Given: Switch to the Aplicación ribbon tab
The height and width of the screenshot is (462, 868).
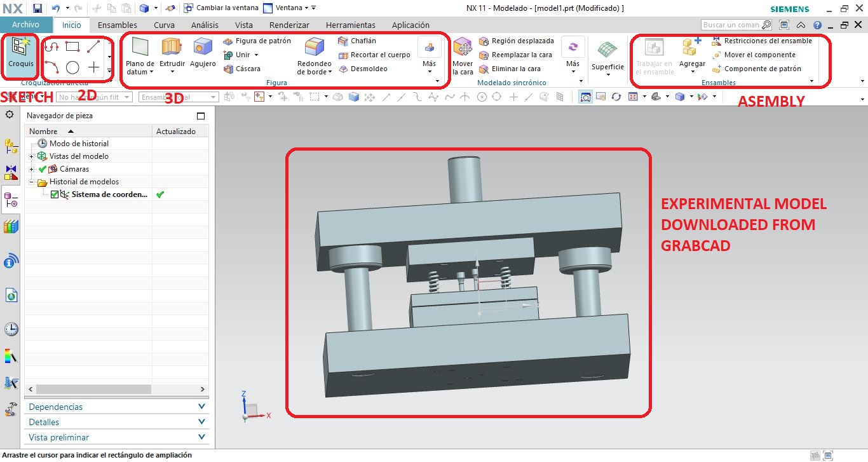Looking at the screenshot, I should click(x=410, y=25).
